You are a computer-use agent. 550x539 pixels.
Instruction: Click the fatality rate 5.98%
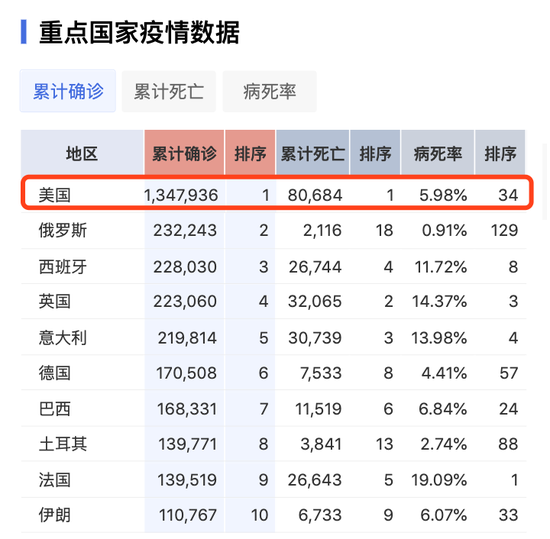pos(443,195)
